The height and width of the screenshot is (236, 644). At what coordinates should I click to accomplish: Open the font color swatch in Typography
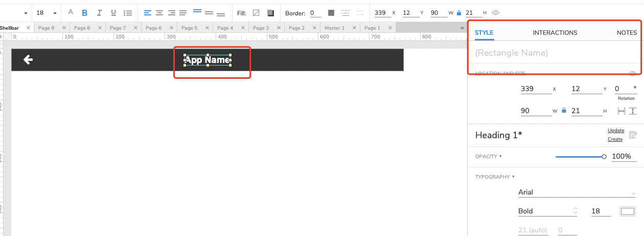click(x=627, y=211)
